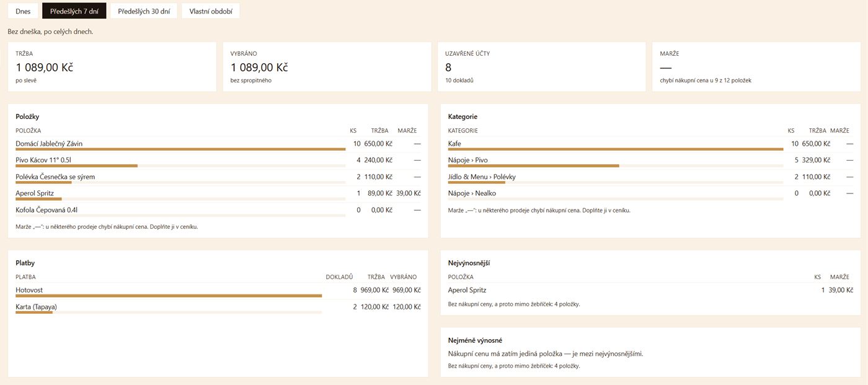This screenshot has width=868, height=385.
Task: Select the Předešlých 7 dní tab
Action: (74, 11)
